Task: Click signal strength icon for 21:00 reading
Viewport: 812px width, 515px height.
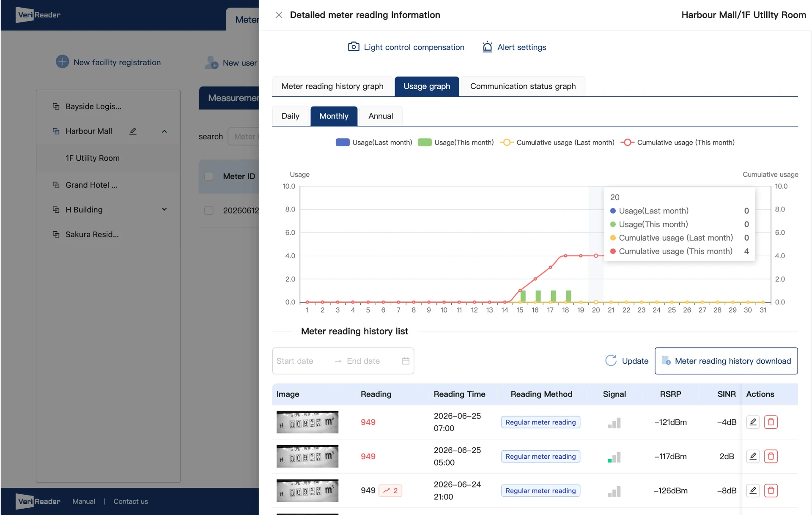Action: point(614,491)
